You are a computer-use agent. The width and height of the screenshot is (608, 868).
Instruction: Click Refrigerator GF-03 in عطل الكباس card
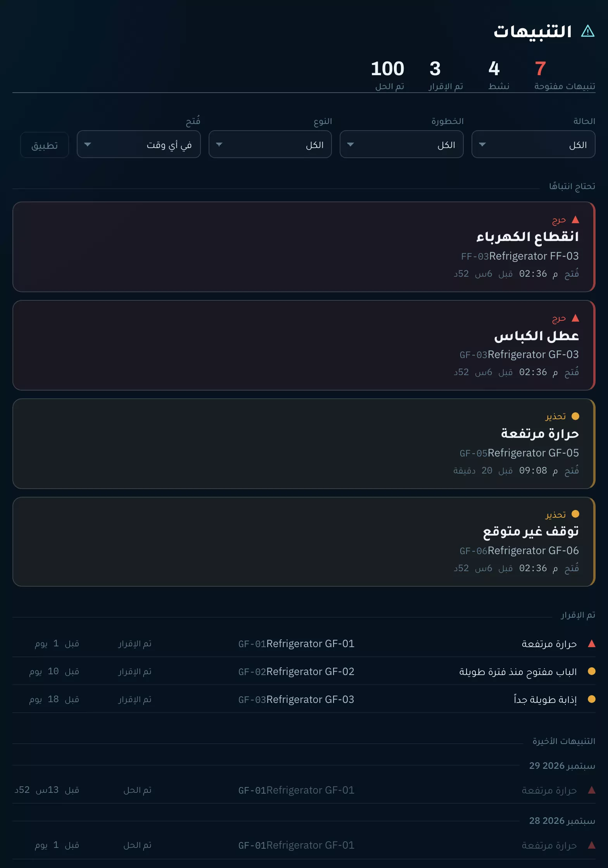coord(533,355)
